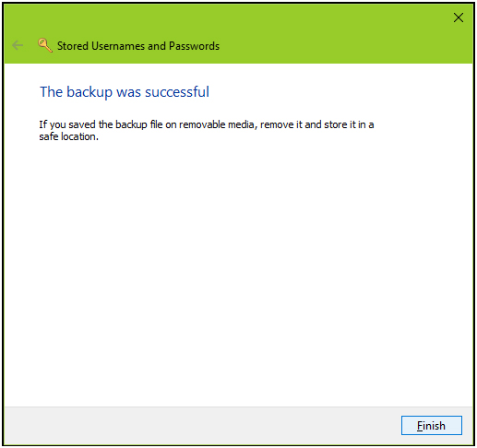
Task: Click the words backup file in the body text
Action: [139, 124]
